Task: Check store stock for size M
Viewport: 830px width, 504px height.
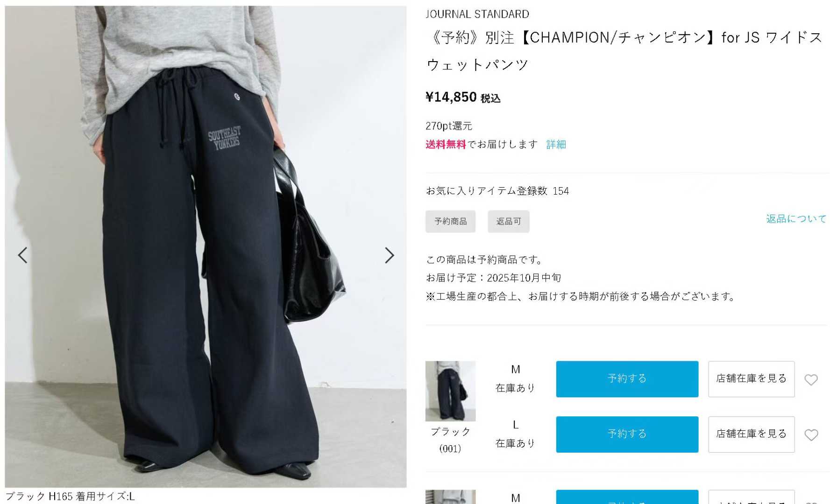Action: (751, 379)
